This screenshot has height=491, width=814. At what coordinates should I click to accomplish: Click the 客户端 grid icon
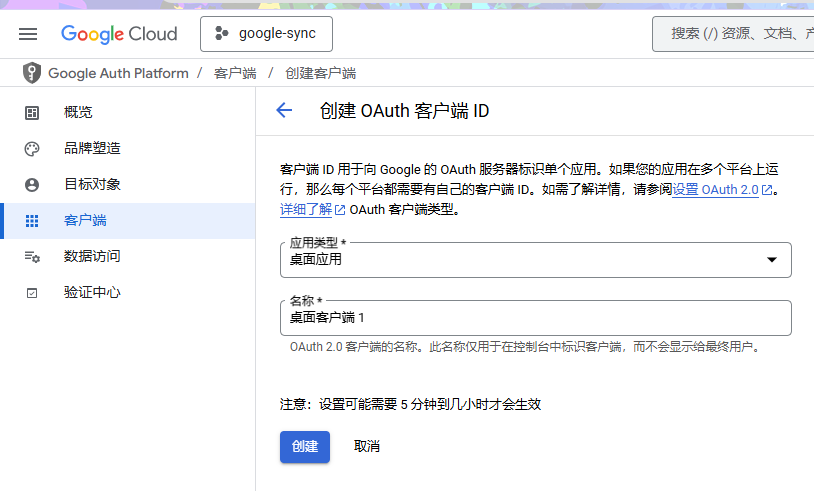[x=32, y=221]
